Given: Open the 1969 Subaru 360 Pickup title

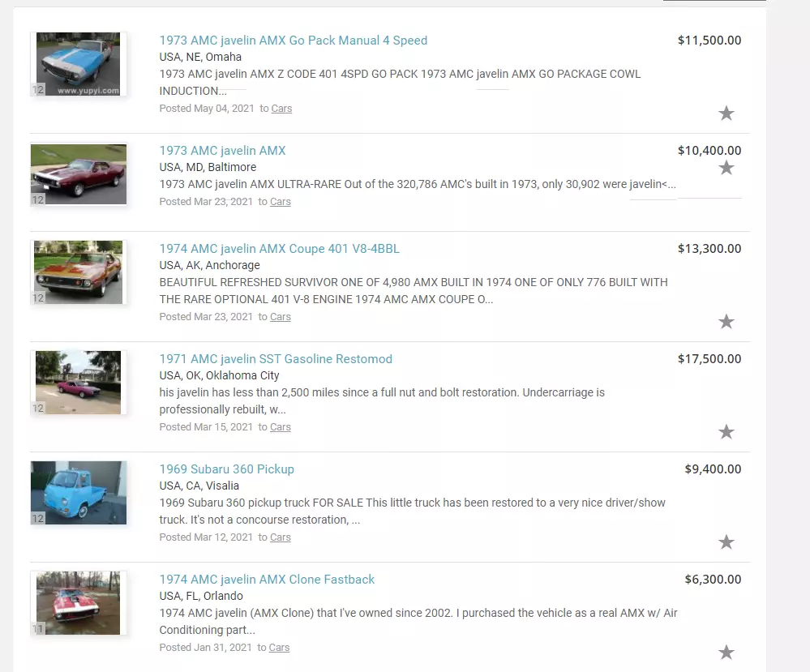Looking at the screenshot, I should click(226, 469).
